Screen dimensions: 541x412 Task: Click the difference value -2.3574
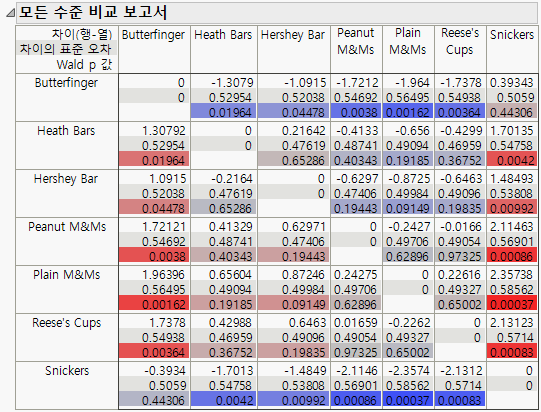pyautogui.click(x=409, y=371)
